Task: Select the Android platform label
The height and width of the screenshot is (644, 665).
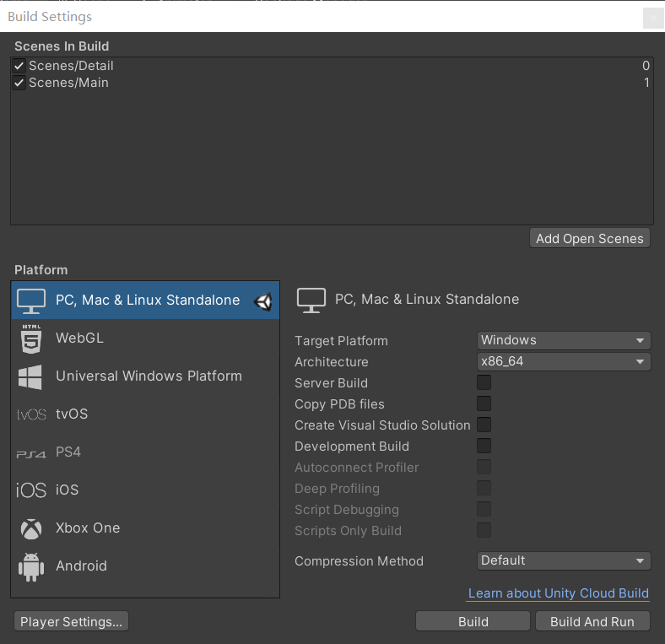Action: click(x=81, y=566)
